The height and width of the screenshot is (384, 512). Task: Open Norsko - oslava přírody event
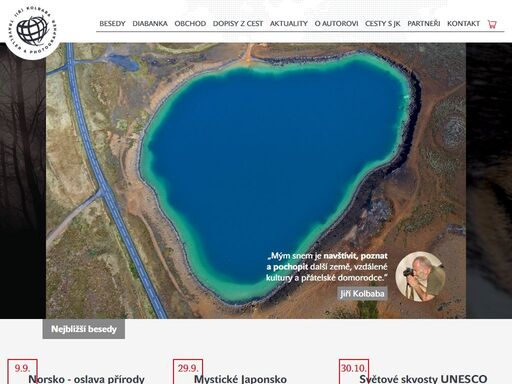tap(86, 379)
